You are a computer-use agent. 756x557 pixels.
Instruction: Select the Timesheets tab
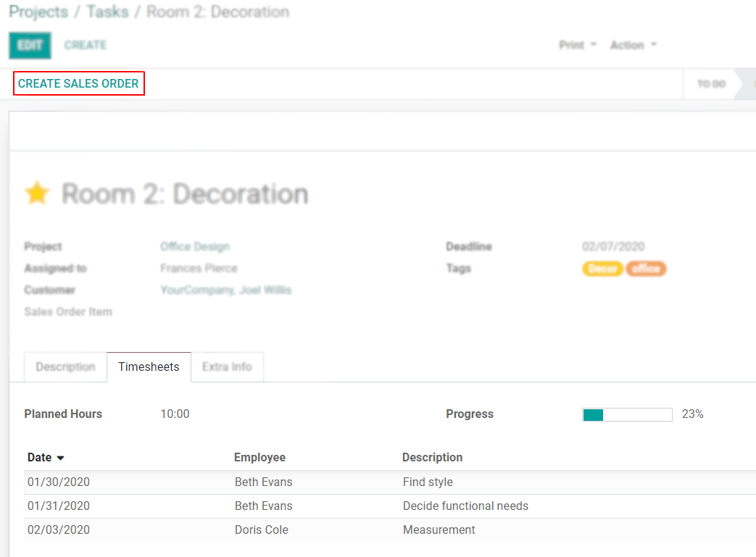tap(149, 367)
